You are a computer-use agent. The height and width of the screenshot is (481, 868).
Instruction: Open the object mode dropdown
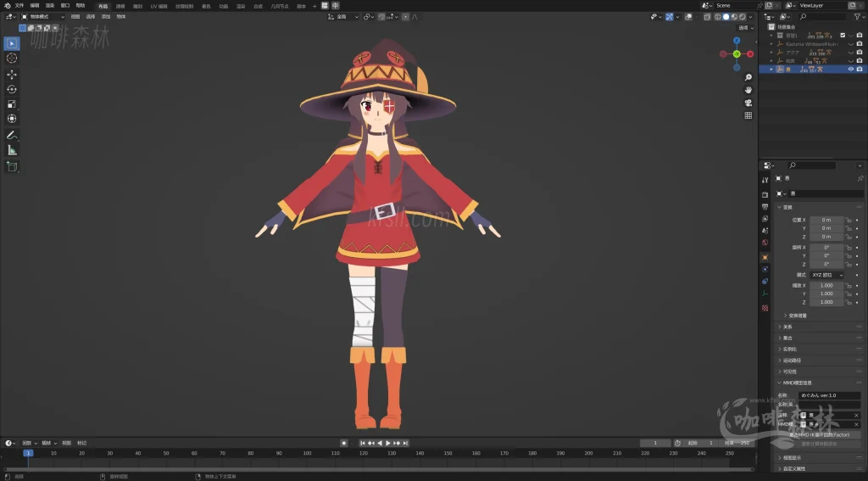(x=41, y=16)
